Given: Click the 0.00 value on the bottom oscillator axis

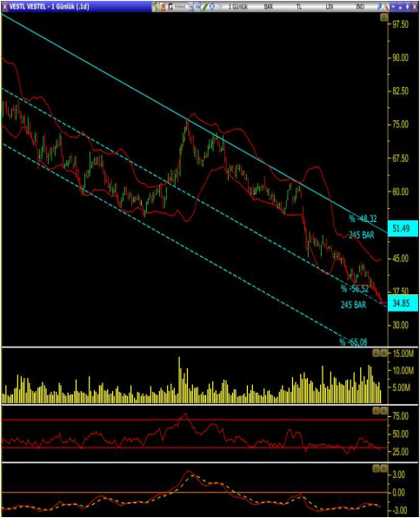Looking at the screenshot, I should point(398,493).
